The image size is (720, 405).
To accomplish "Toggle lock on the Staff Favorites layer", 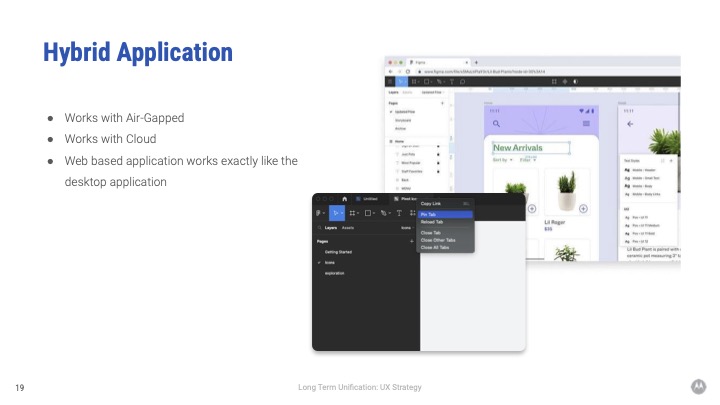I will [438, 171].
